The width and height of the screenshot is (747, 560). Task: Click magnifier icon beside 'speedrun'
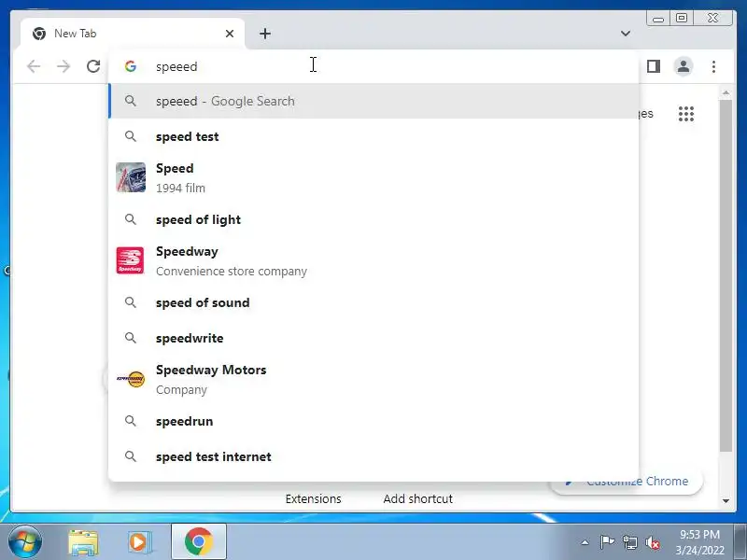pyautogui.click(x=131, y=421)
